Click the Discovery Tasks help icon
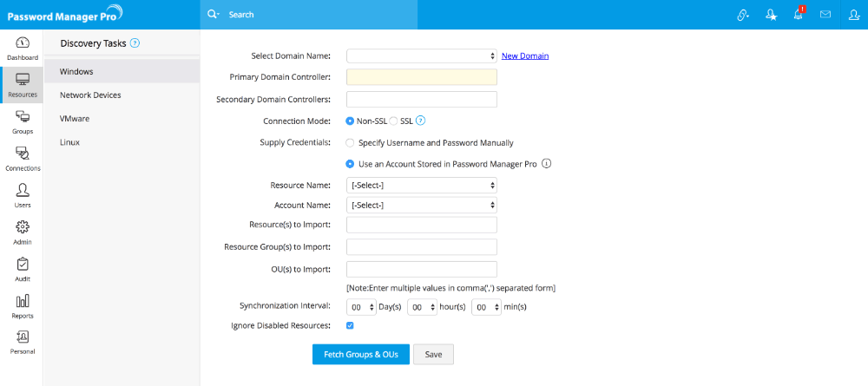The height and width of the screenshot is (386, 868). [135, 43]
